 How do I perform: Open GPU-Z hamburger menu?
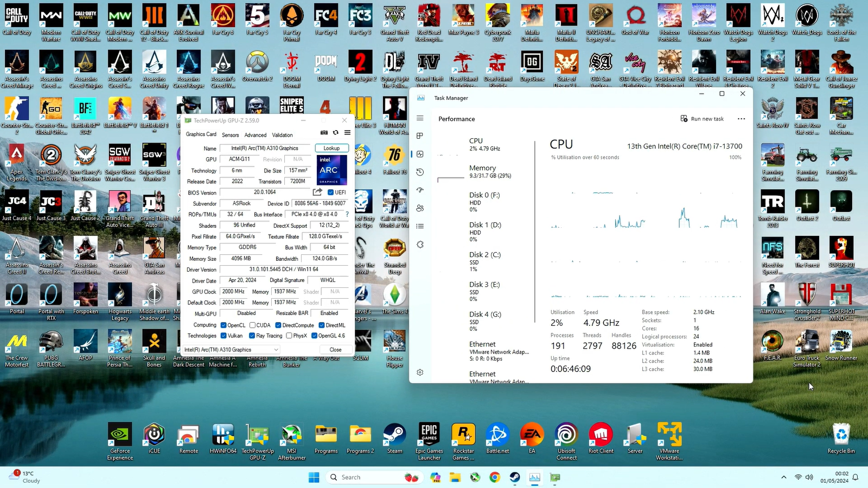(348, 132)
